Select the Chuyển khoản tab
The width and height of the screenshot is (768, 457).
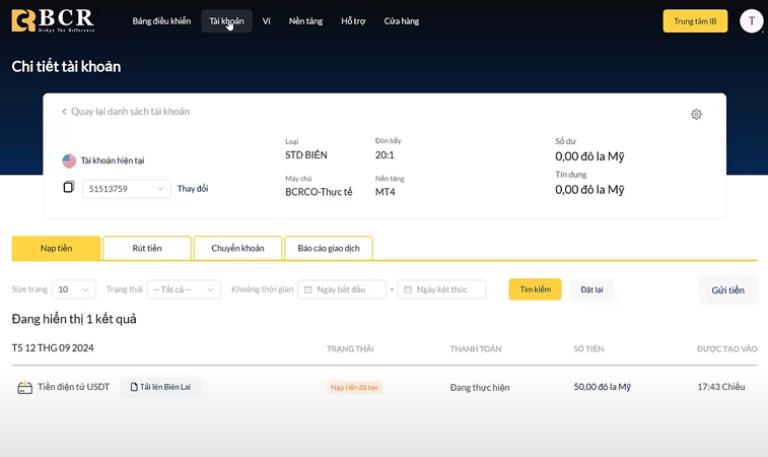238,248
